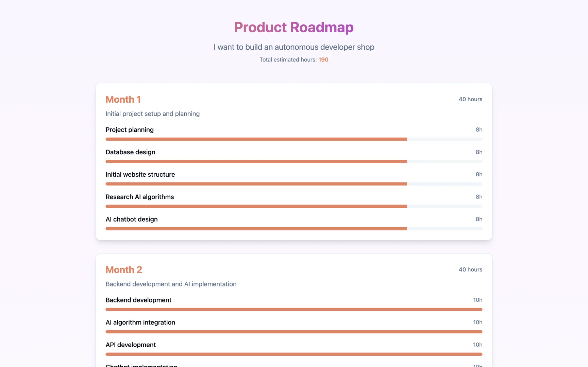588x367 pixels.
Task: Click the Database design progress bar
Action: [293, 161]
